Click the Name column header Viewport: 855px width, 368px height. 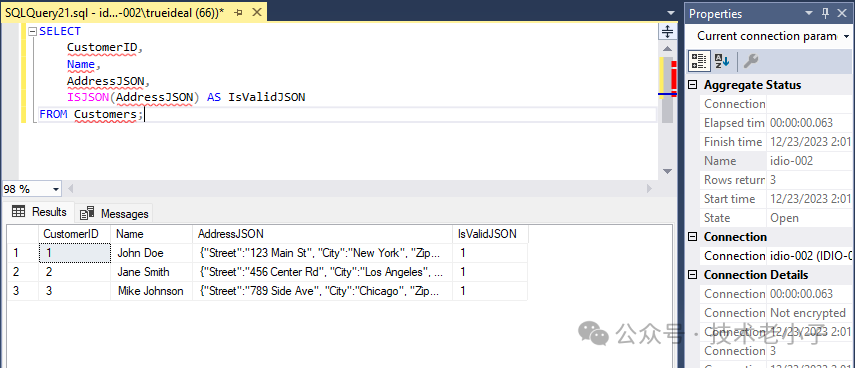[152, 234]
